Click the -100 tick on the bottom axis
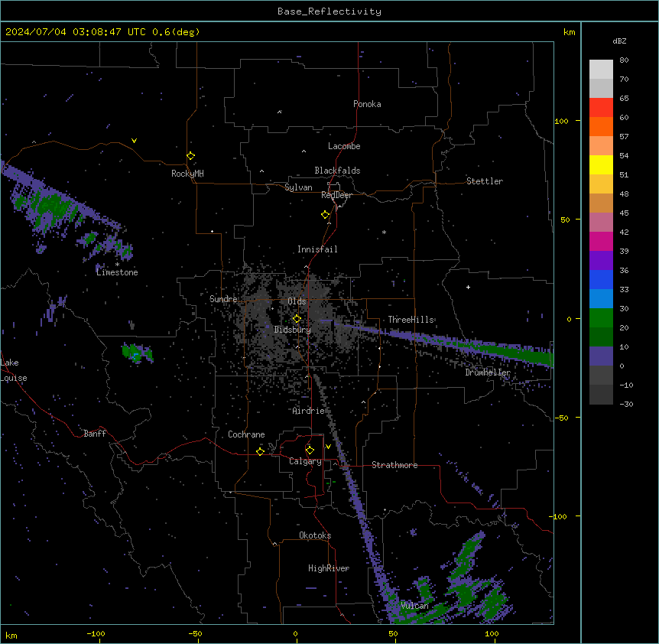Image resolution: width=659 pixels, height=644 pixels. click(96, 633)
